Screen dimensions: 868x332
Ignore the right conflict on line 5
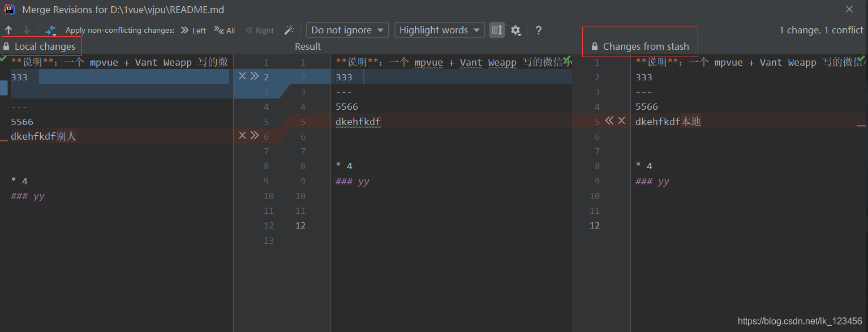(621, 120)
